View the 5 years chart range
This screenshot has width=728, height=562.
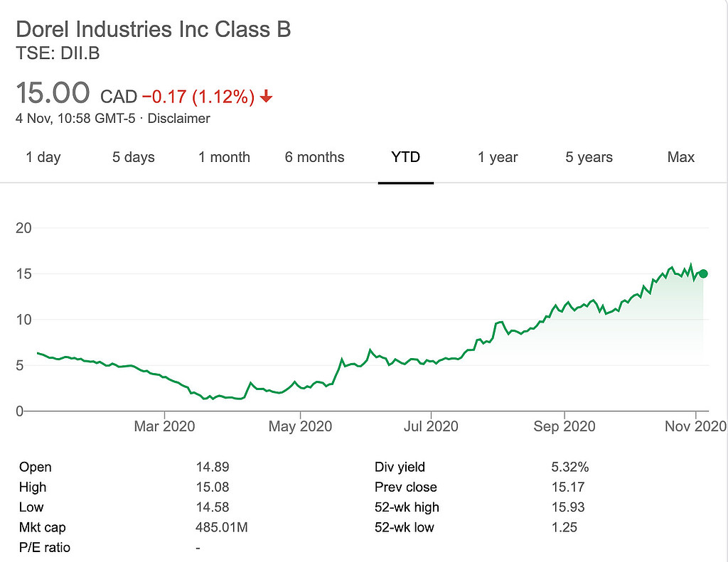coord(589,157)
